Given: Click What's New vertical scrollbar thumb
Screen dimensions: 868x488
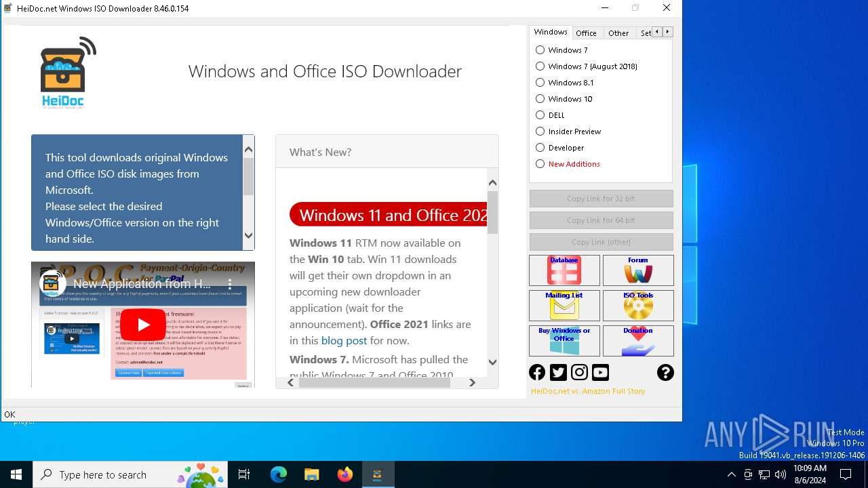Looking at the screenshot, I should (x=492, y=213).
